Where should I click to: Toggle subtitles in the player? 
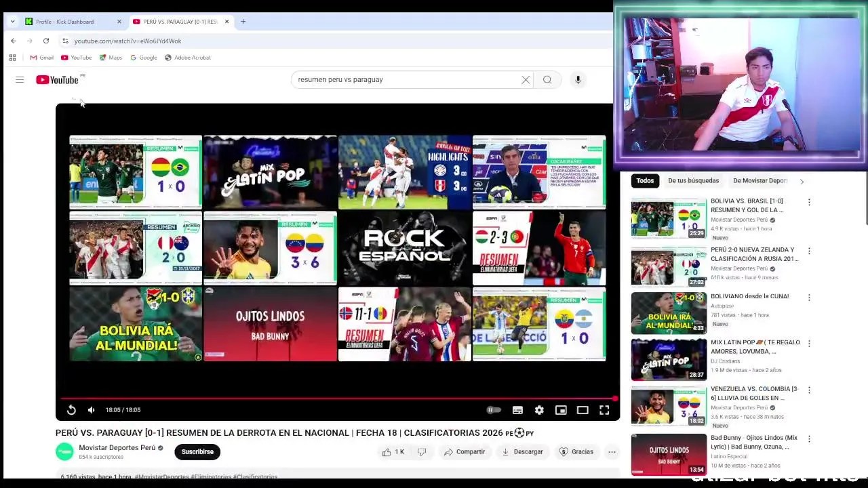point(517,410)
